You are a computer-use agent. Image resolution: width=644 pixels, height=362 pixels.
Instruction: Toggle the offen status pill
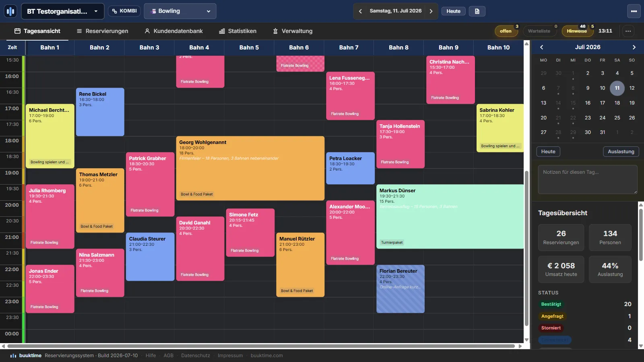pyautogui.click(x=506, y=31)
